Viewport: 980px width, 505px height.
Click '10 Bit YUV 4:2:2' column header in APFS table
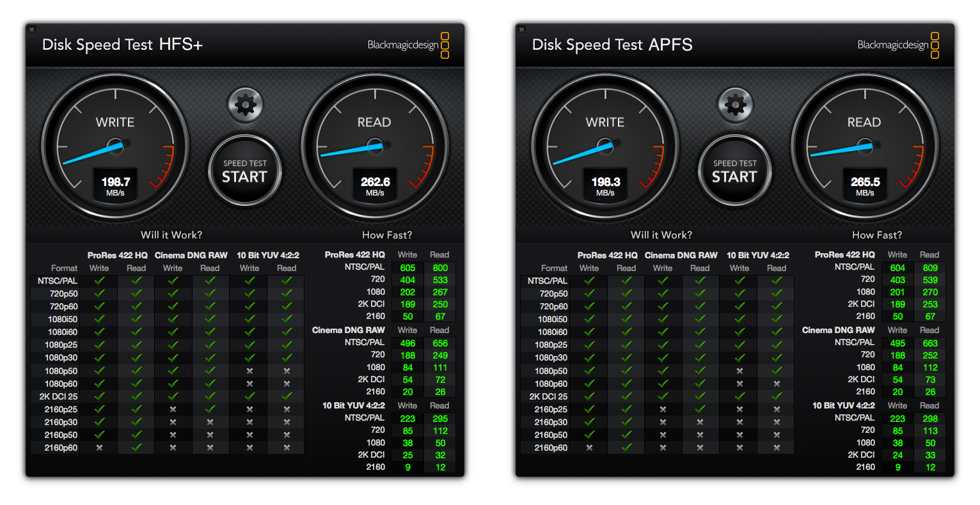pos(758,255)
